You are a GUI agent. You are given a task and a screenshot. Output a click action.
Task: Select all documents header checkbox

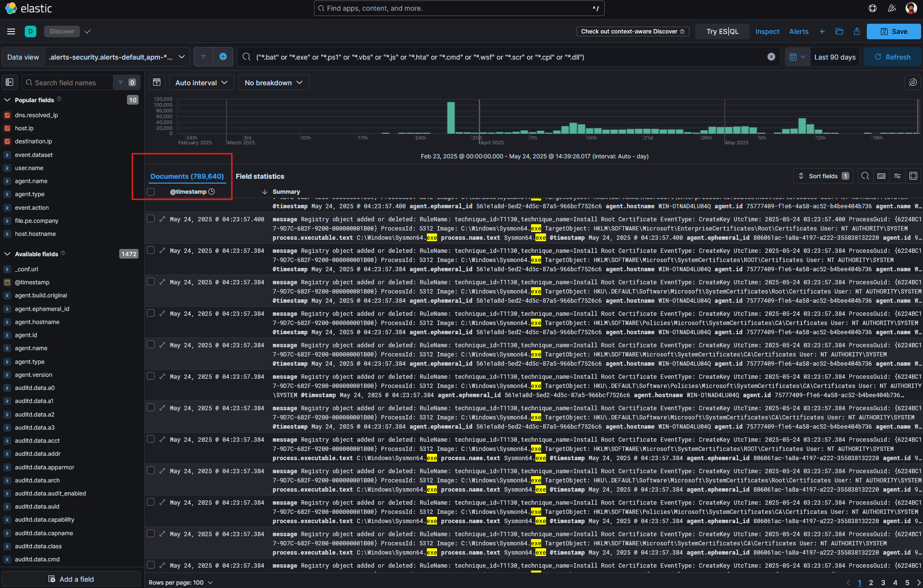(x=151, y=192)
